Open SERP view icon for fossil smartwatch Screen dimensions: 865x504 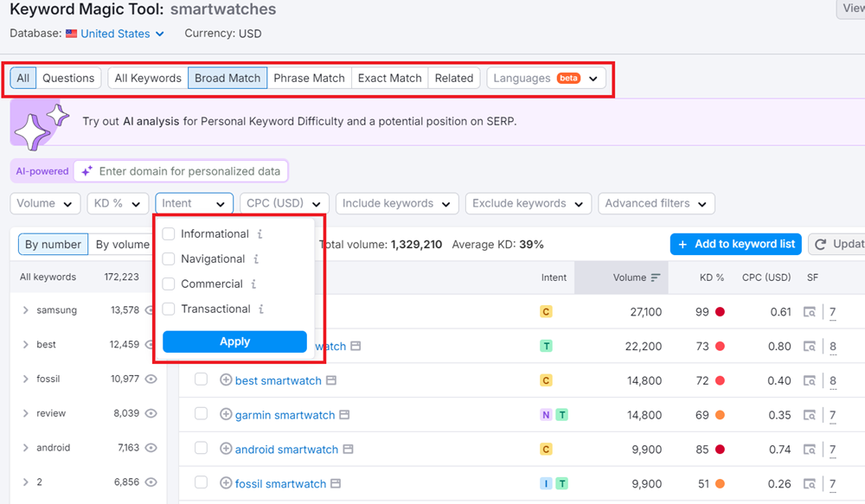click(x=336, y=483)
